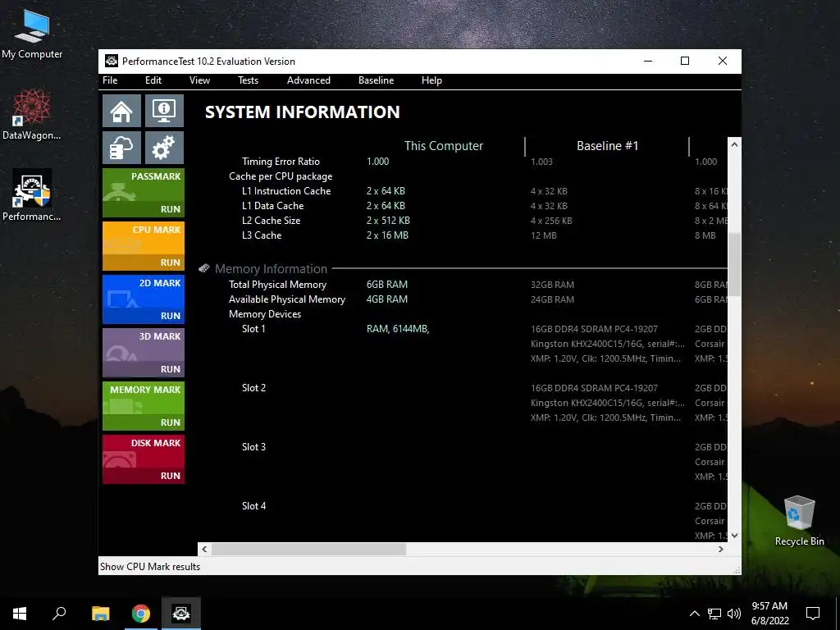Select the Baseline #1 column header
This screenshot has height=630, width=840.
(x=608, y=146)
